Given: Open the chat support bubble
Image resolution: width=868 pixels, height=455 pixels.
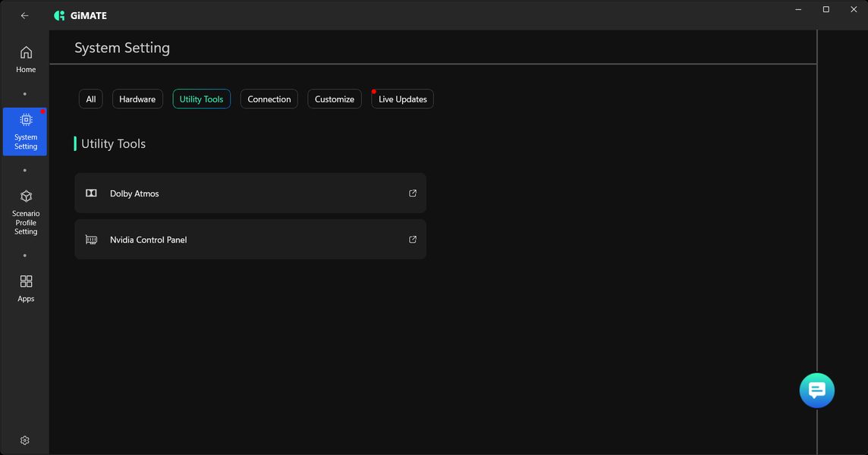Looking at the screenshot, I should click(816, 391).
